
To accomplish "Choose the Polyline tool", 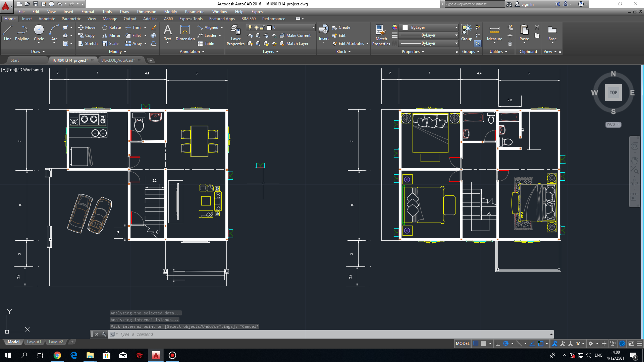I will (22, 33).
